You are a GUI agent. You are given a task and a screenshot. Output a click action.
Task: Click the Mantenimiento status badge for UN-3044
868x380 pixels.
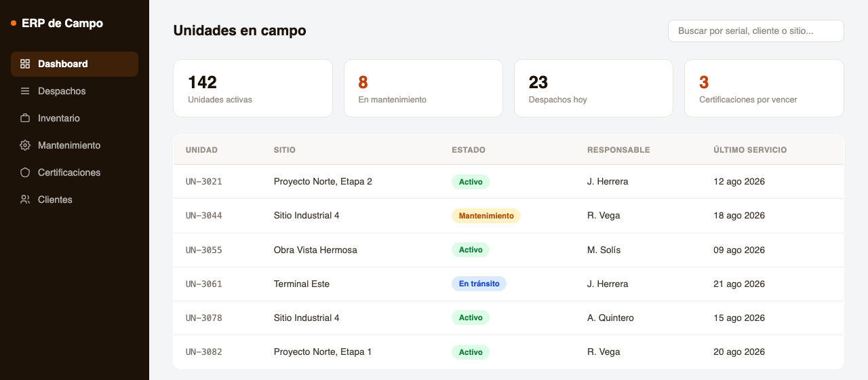pyautogui.click(x=486, y=216)
